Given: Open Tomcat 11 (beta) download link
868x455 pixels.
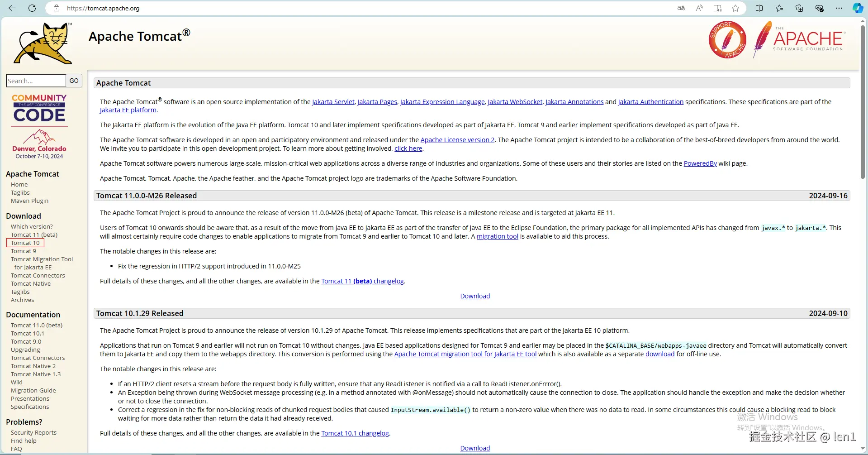Looking at the screenshot, I should (x=34, y=235).
